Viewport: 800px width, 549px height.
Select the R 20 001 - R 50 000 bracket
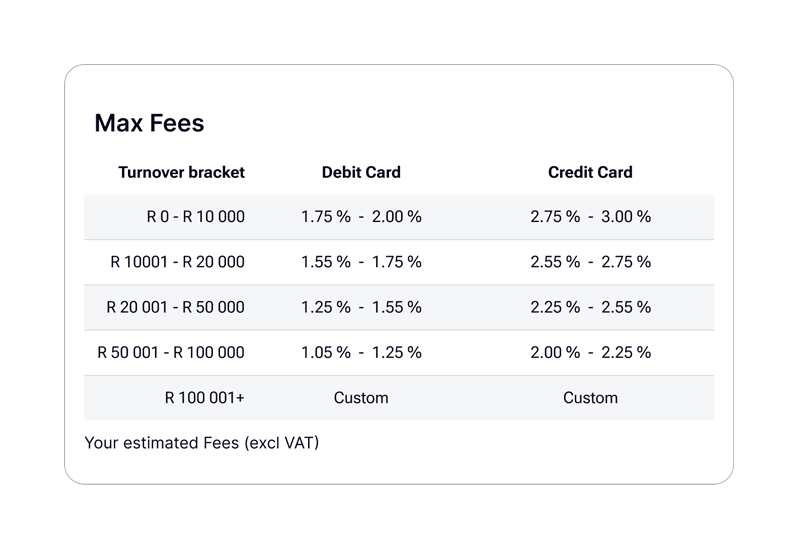(175, 307)
